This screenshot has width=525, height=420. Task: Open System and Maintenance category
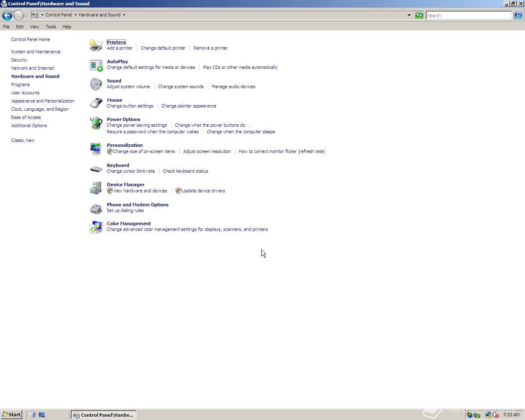tap(36, 52)
